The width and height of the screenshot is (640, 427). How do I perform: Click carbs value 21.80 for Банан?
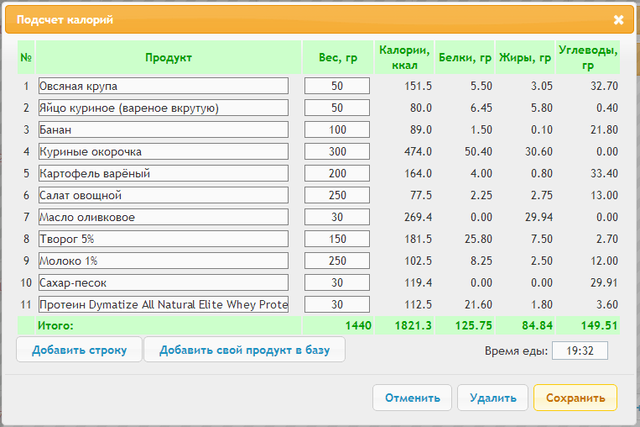[604, 130]
